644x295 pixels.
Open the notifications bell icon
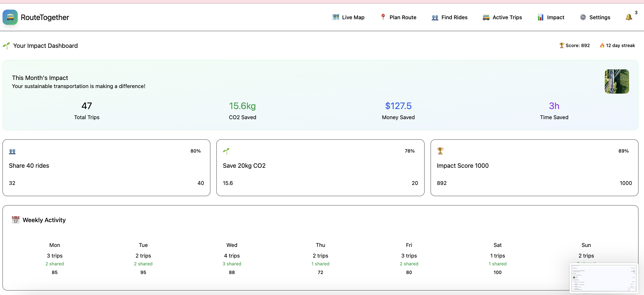pyautogui.click(x=629, y=17)
